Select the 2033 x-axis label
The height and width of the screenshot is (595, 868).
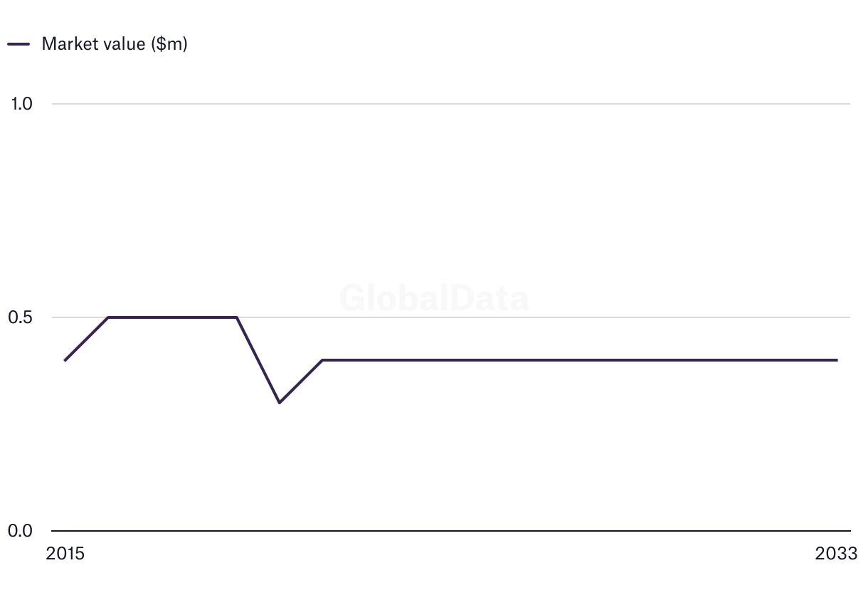tap(837, 554)
